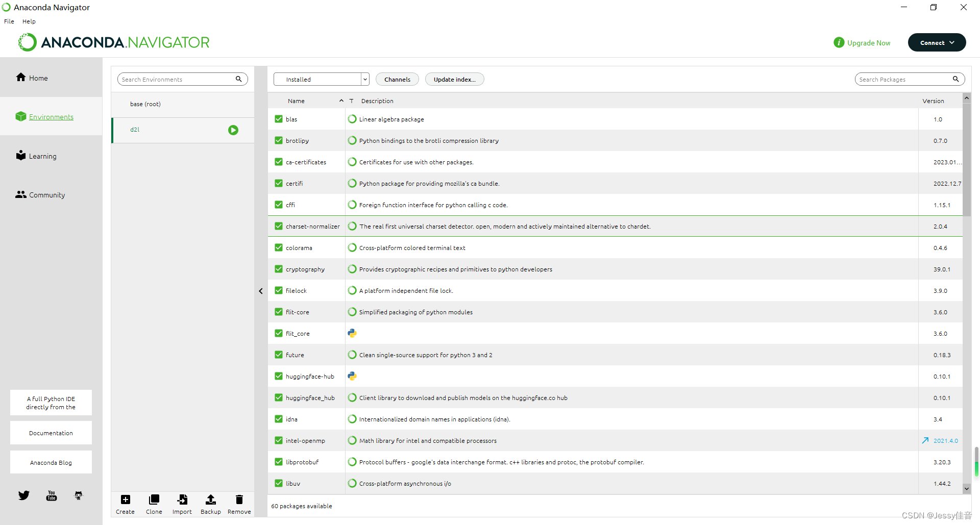Open the Community tab
The width and height of the screenshot is (980, 525).
(51, 194)
